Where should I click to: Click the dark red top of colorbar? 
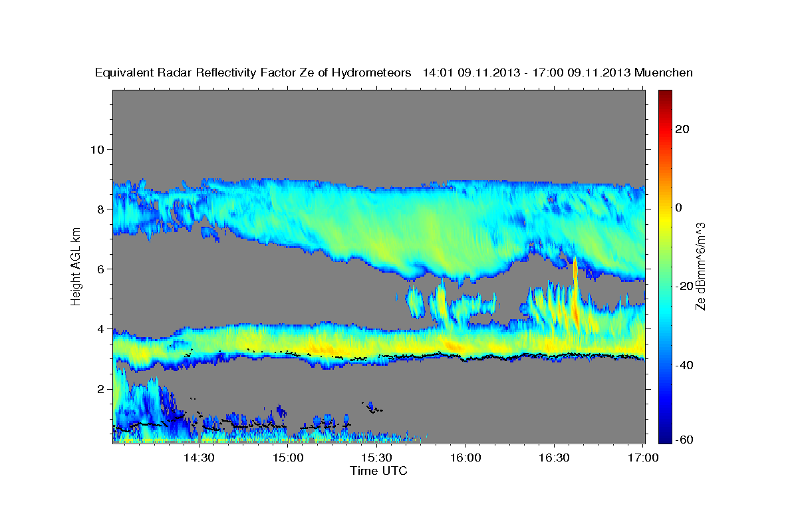pyautogui.click(x=664, y=94)
